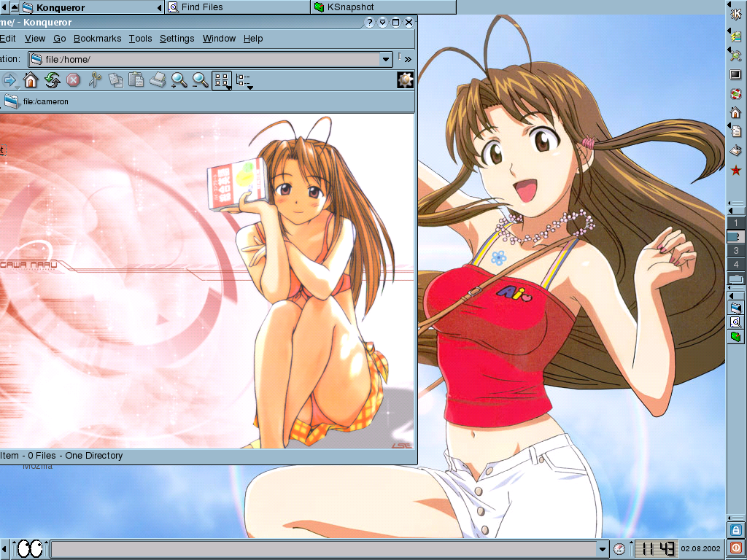
Task: Click the red logout power icon
Action: [736, 547]
